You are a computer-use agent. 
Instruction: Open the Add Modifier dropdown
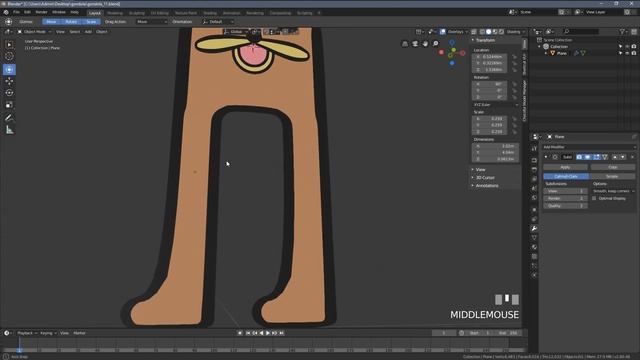[x=589, y=147]
